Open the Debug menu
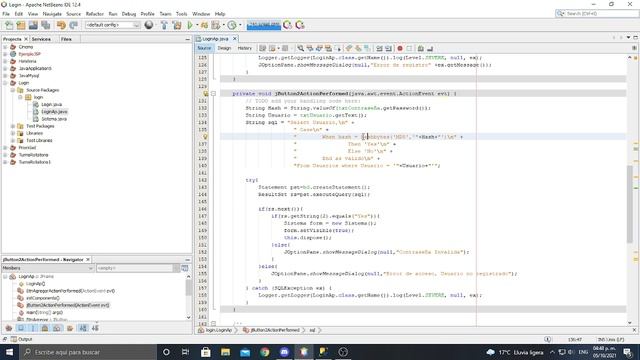This screenshot has width=640, height=360. (x=129, y=14)
